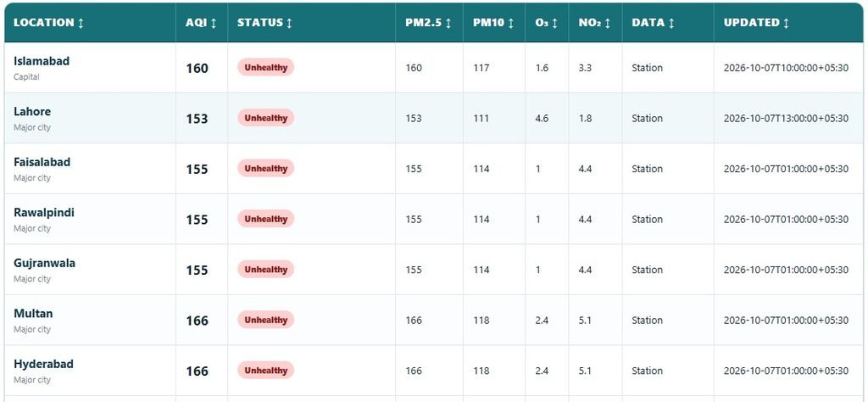The width and height of the screenshot is (868, 402).
Task: Select O₃ value 2.4 in Multan row
Action: [542, 320]
